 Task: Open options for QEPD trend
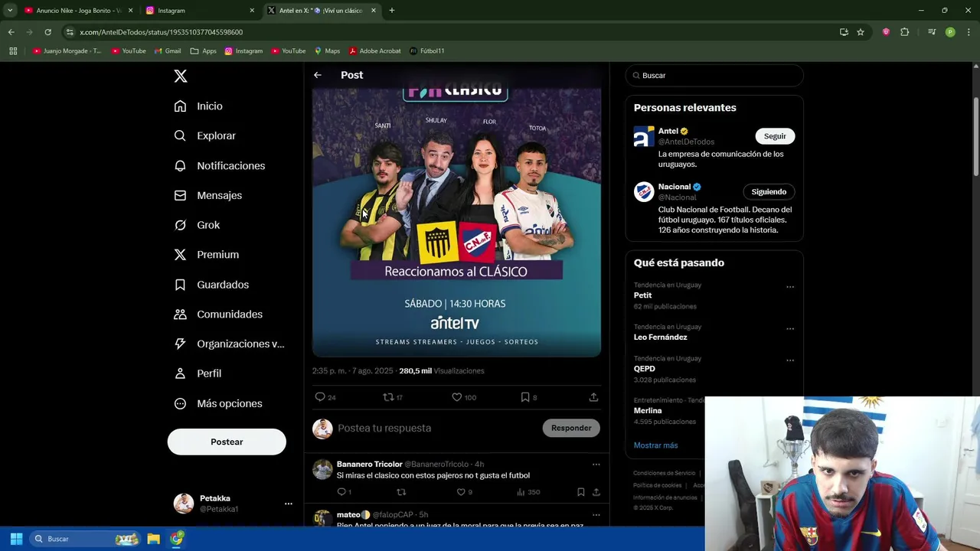click(790, 360)
